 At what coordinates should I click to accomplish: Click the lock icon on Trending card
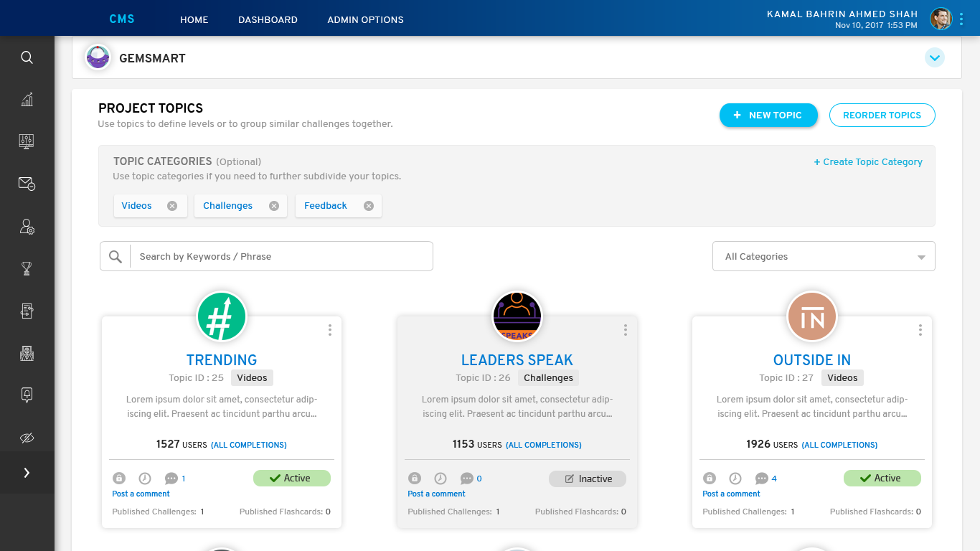coord(119,479)
